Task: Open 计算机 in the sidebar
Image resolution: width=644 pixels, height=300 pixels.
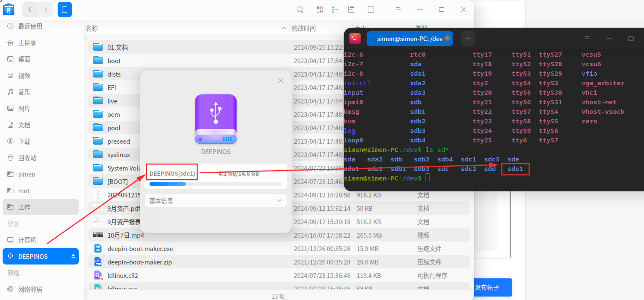Action: [41, 240]
